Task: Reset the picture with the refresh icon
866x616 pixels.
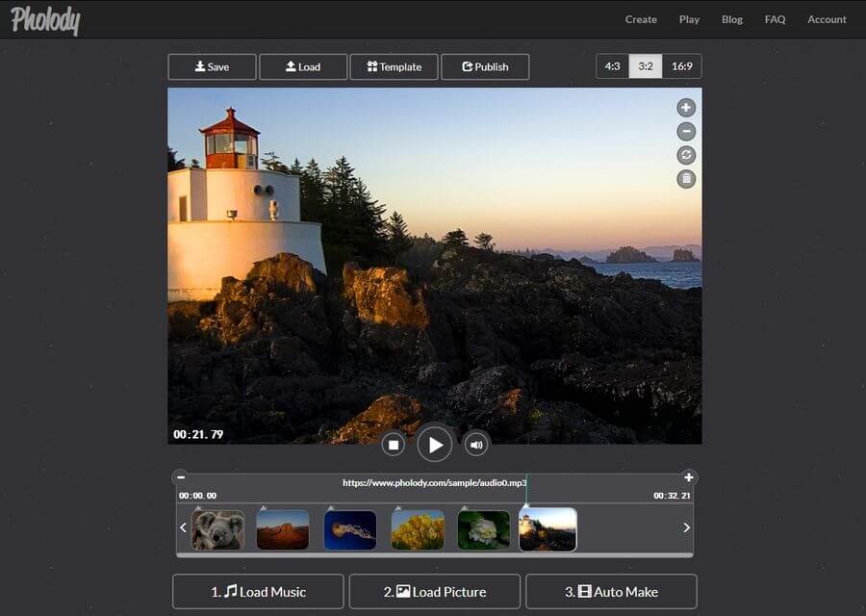Action: [686, 155]
